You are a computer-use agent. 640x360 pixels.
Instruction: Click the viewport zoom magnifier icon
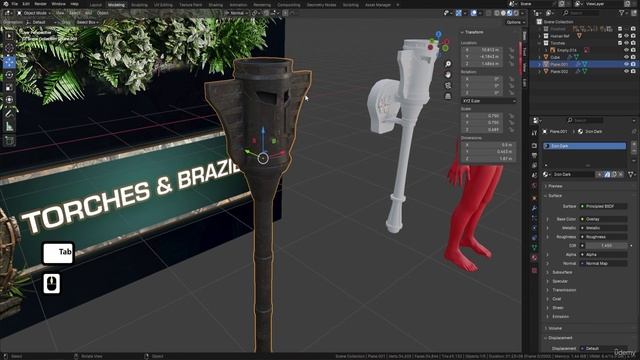click(448, 64)
